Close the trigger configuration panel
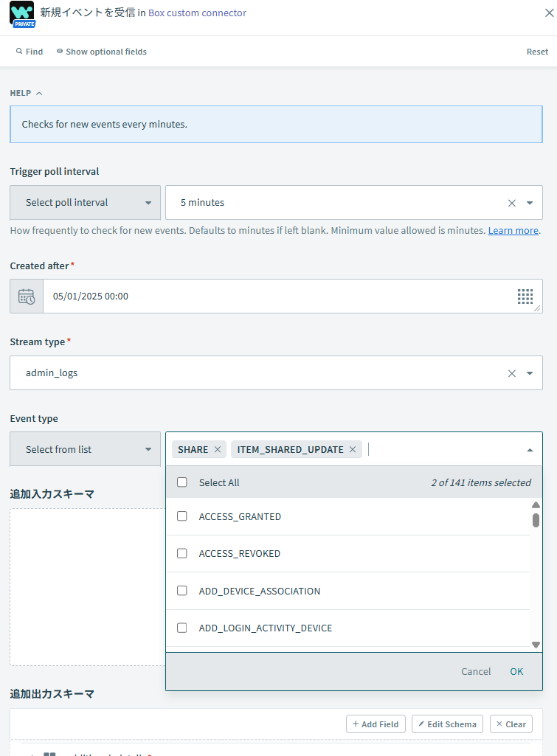 (x=549, y=13)
